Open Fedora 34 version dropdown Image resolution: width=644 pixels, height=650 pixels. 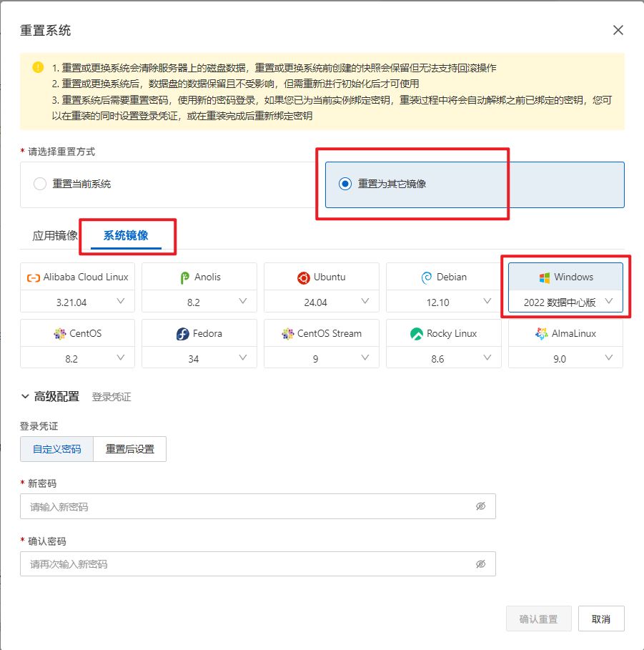click(199, 358)
